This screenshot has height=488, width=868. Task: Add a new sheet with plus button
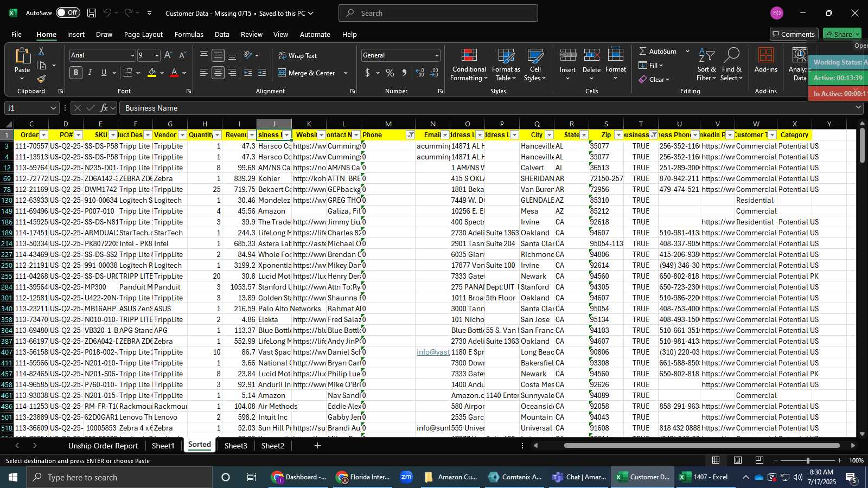pyautogui.click(x=317, y=446)
